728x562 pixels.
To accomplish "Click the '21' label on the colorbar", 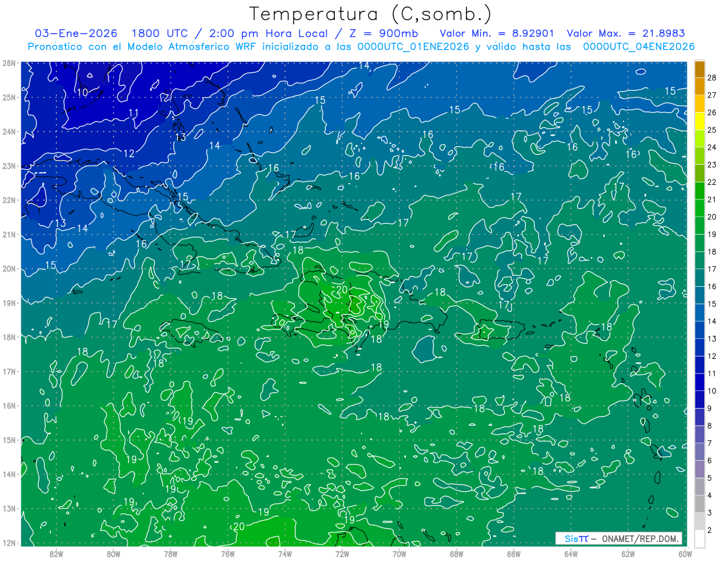I will (712, 199).
